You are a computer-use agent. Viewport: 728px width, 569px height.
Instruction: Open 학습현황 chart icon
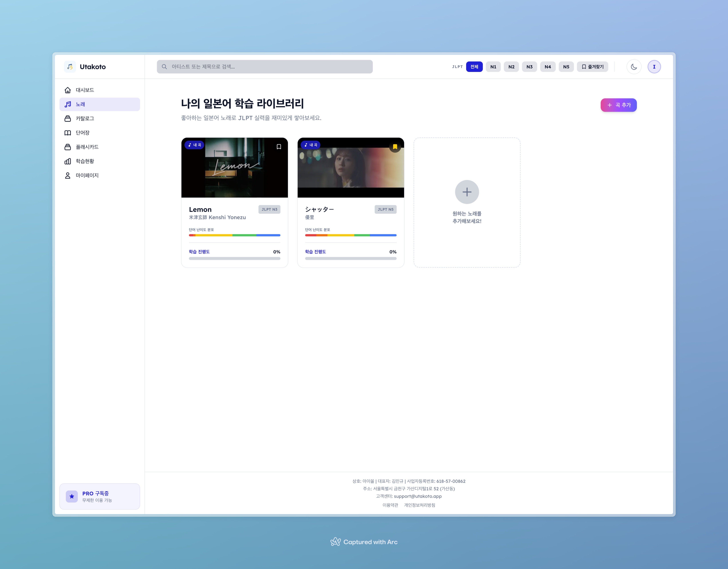pyautogui.click(x=68, y=161)
